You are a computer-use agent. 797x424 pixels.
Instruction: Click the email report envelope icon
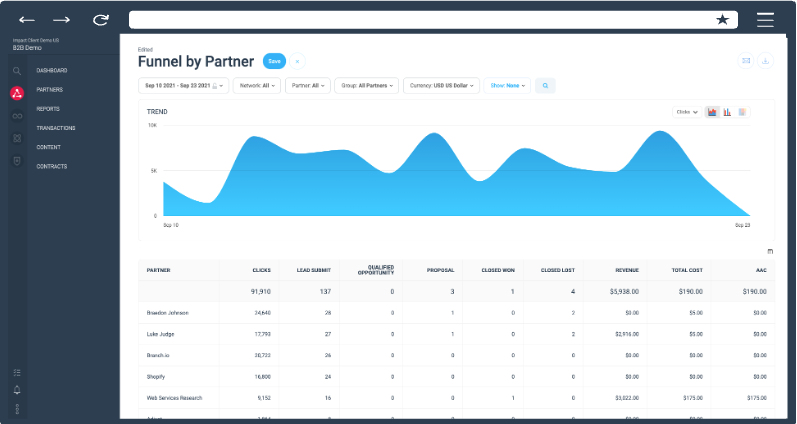pos(745,61)
